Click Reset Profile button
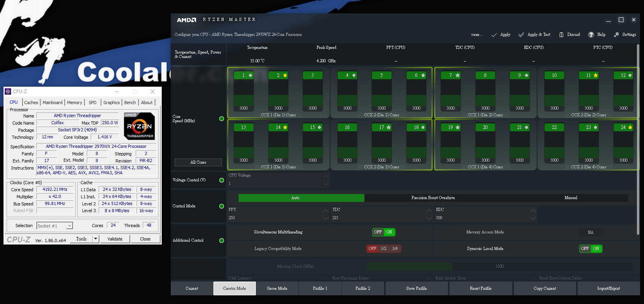 pyautogui.click(x=481, y=289)
